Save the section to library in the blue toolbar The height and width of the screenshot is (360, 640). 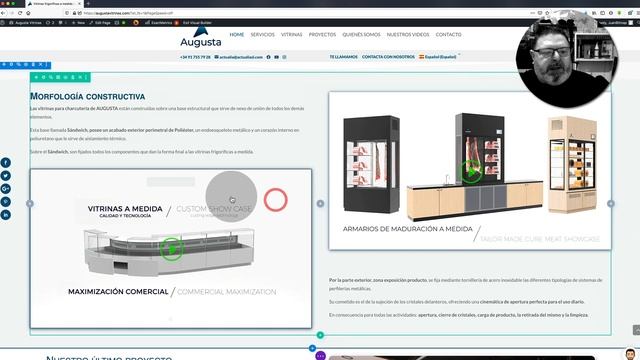coord(26,64)
